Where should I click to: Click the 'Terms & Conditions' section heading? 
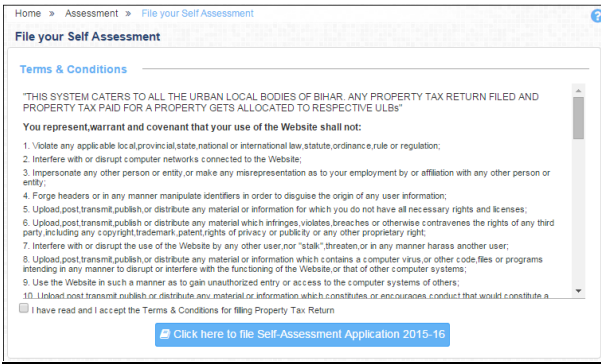click(73, 69)
